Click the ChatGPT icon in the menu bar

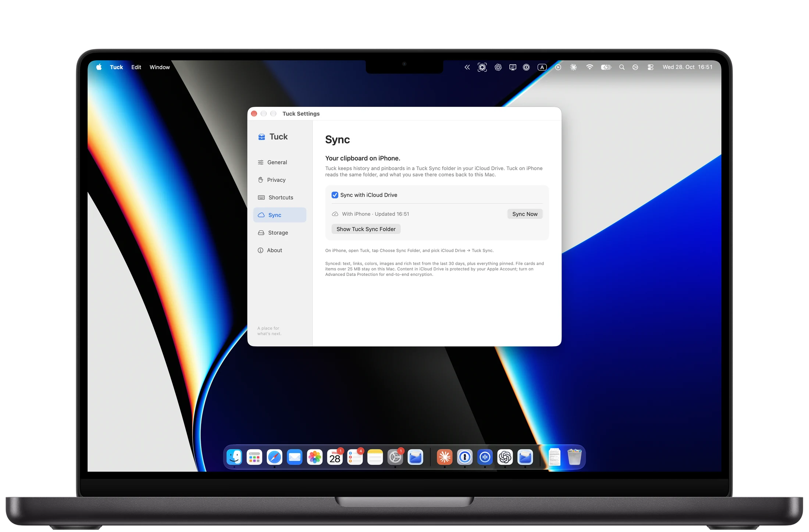coord(498,67)
